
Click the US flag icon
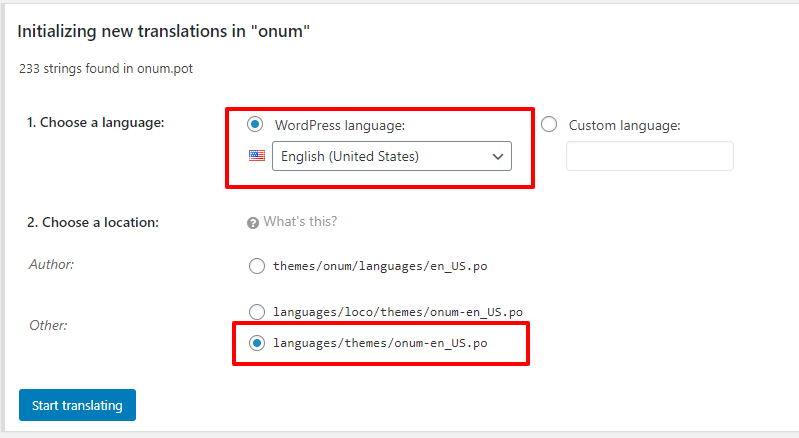[255, 156]
